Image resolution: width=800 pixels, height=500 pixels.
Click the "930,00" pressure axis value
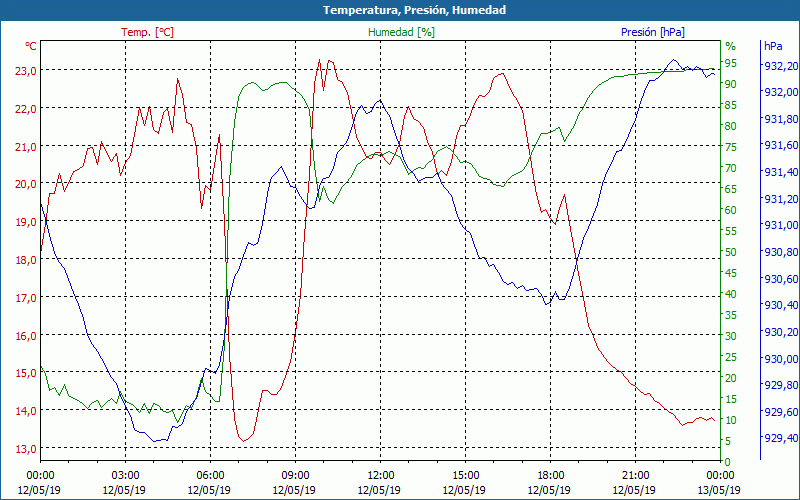click(779, 359)
